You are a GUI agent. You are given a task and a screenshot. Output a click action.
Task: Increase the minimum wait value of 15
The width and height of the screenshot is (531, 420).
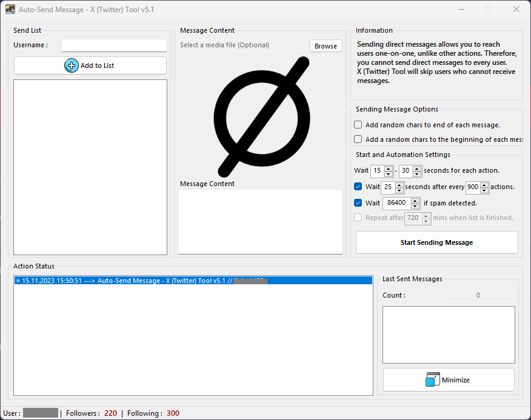pos(389,168)
